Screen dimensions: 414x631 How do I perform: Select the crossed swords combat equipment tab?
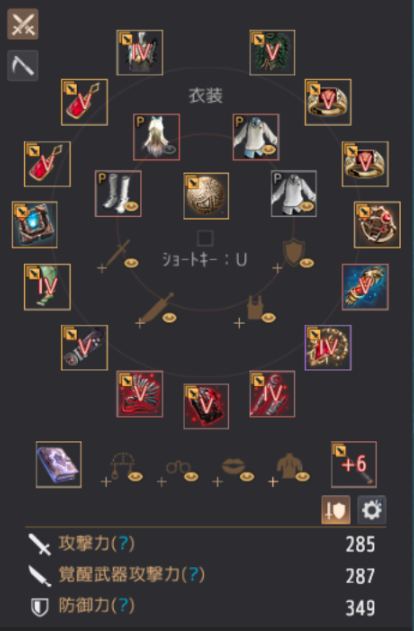pyautogui.click(x=23, y=24)
